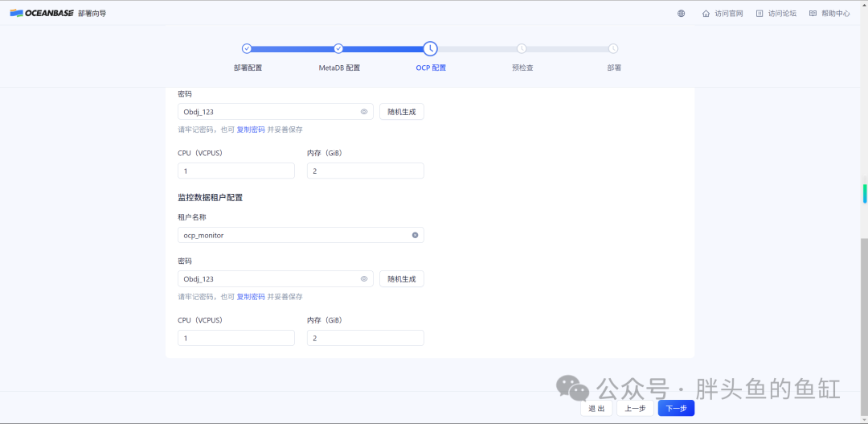Click the 上一步 button

tap(636, 409)
